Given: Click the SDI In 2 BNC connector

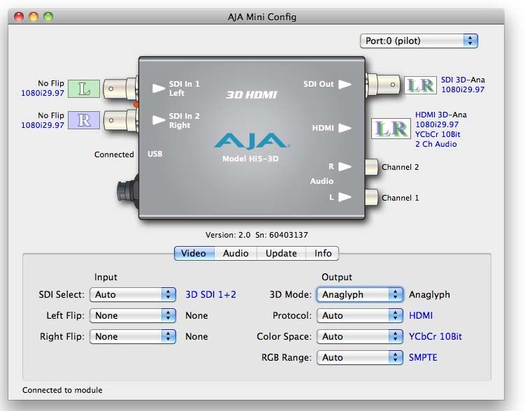Looking at the screenshot, I should coord(120,120).
